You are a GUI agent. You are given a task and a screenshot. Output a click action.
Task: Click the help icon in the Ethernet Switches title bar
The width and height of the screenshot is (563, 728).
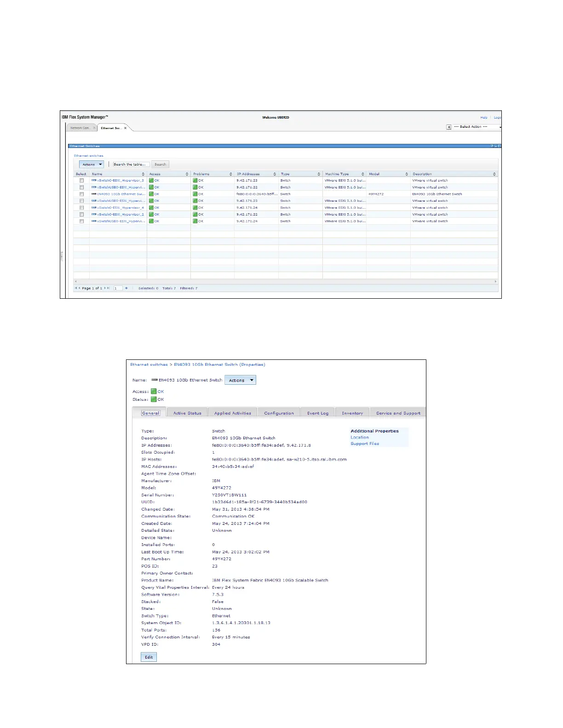pos(492,146)
